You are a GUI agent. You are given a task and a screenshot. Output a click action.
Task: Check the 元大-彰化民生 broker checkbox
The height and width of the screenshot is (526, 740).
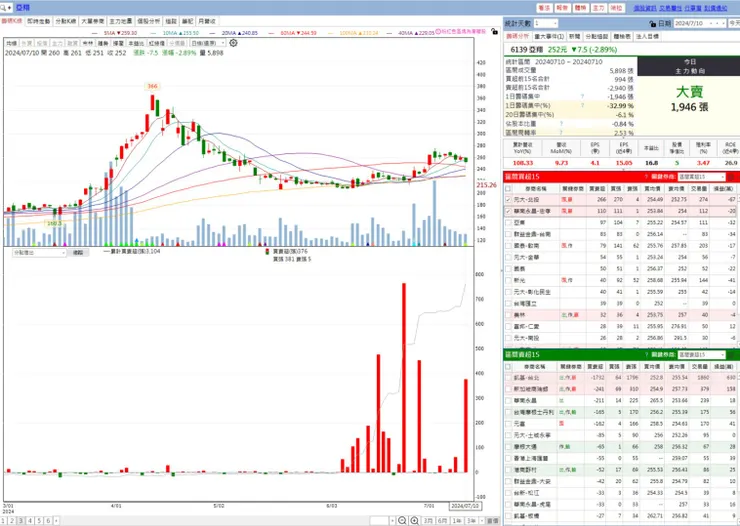(x=508, y=292)
